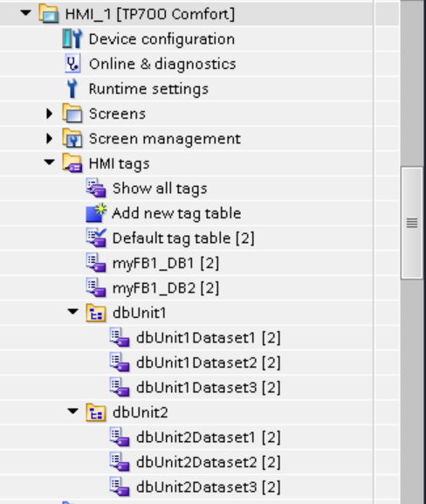Click the myFB1_DB1 tag table icon
Viewport: 426px width, 504px height.
click(x=96, y=263)
